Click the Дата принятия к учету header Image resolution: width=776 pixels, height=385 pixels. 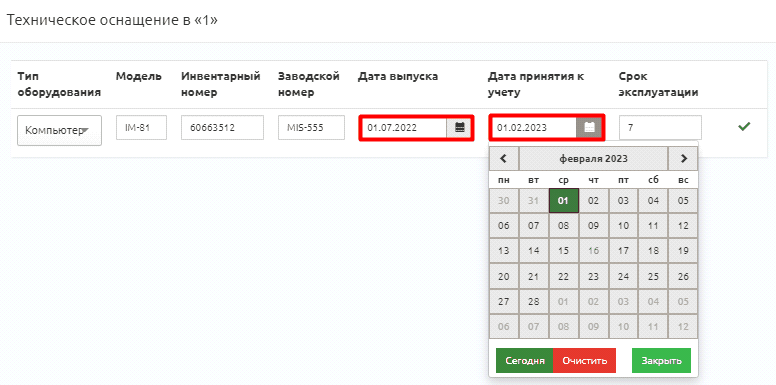[x=536, y=85]
